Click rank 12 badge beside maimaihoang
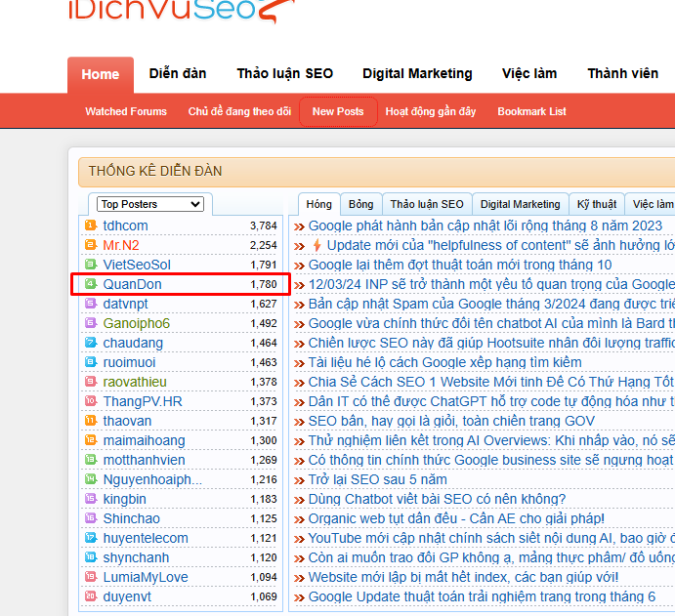This screenshot has height=616, width=675. pos(91,440)
